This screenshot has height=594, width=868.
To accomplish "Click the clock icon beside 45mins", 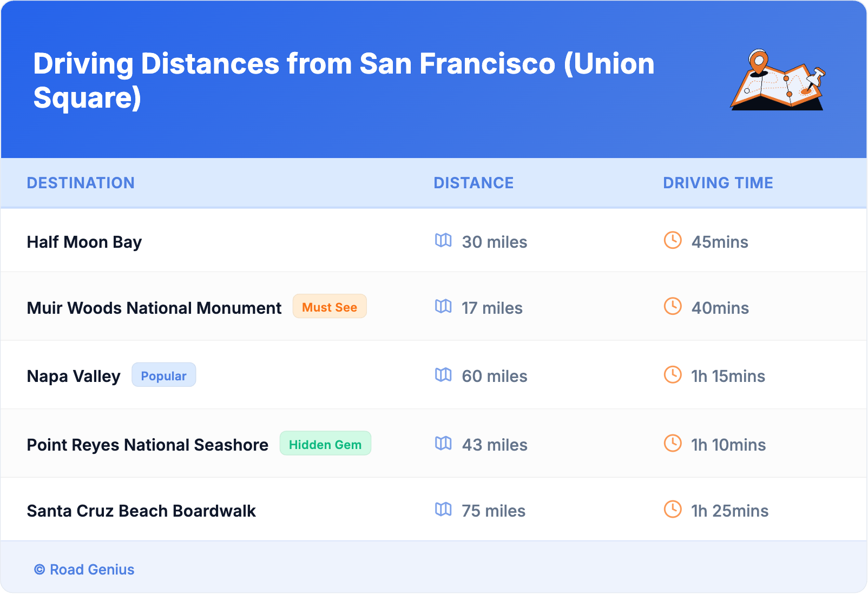I will [673, 240].
